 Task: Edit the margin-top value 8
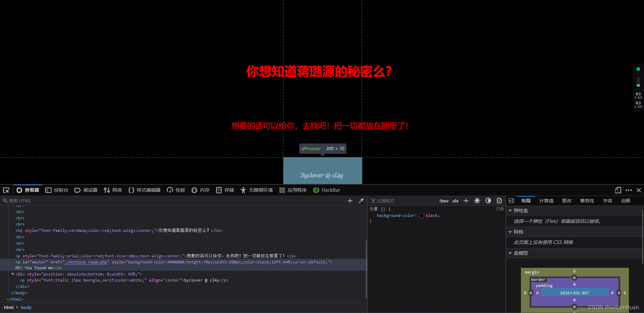pos(574,271)
